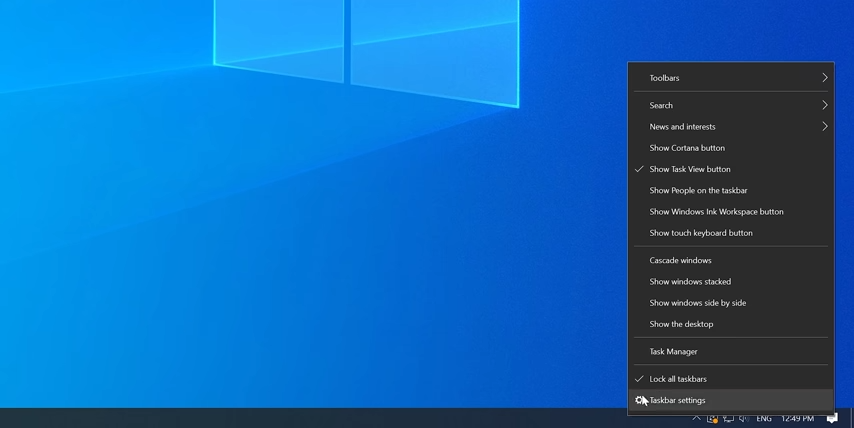The image size is (854, 428).
Task: Enable Show People on the taskbar
Action: pos(731,191)
